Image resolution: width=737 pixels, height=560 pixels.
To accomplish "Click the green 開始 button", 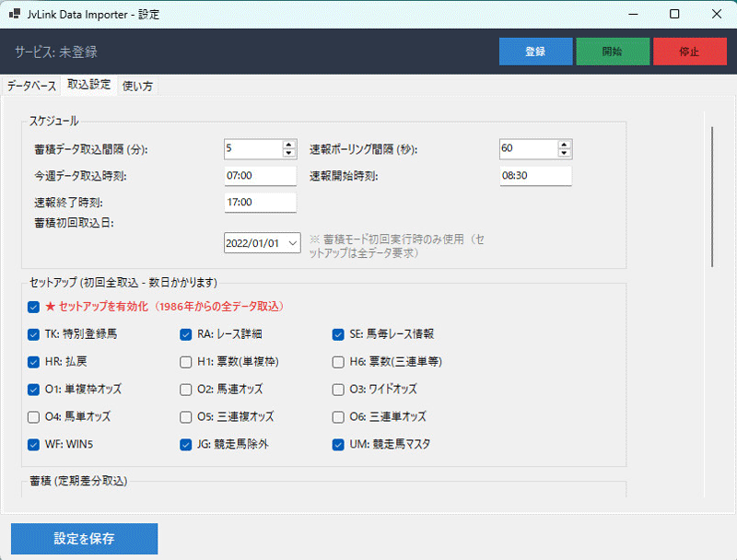I will click(x=611, y=52).
